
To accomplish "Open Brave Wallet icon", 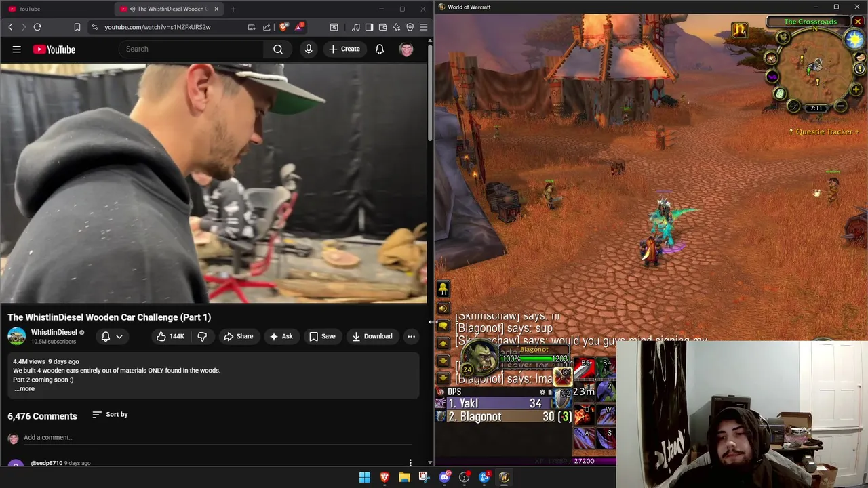I will click(x=382, y=27).
